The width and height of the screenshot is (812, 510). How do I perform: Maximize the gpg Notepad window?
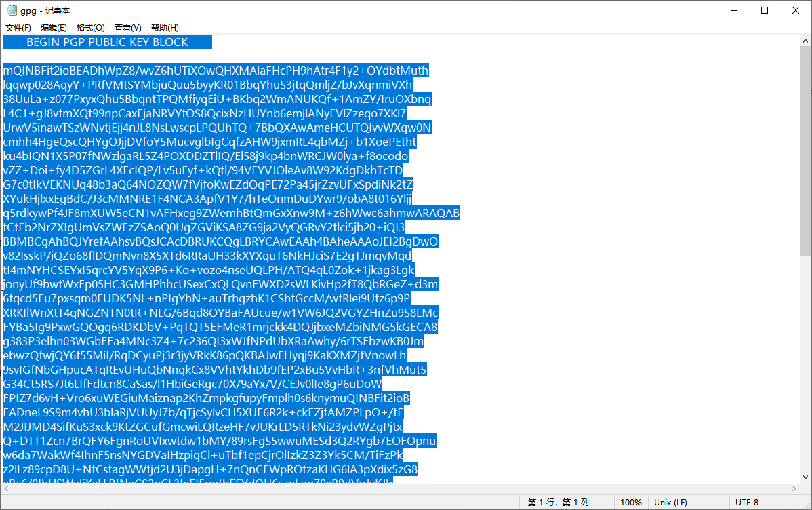765,10
